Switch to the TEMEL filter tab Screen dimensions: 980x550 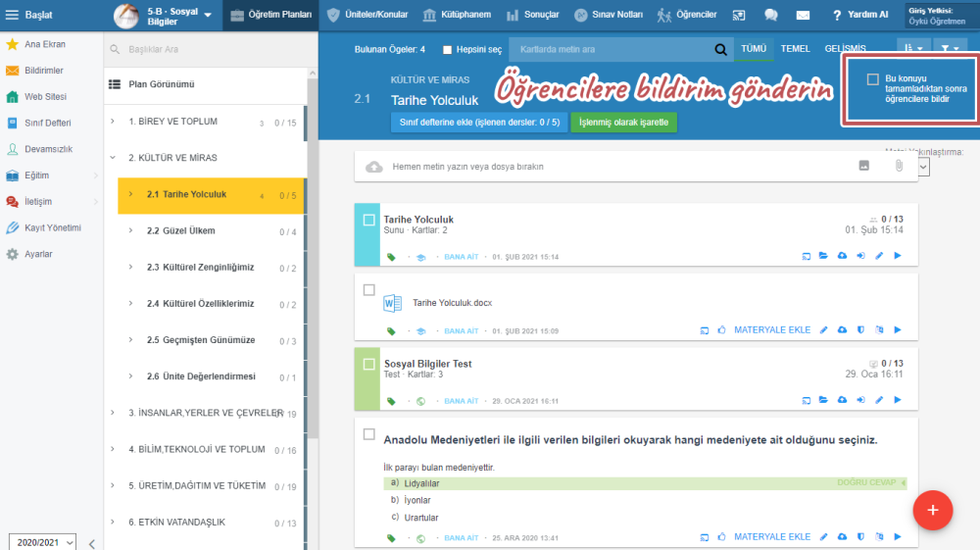pos(795,49)
